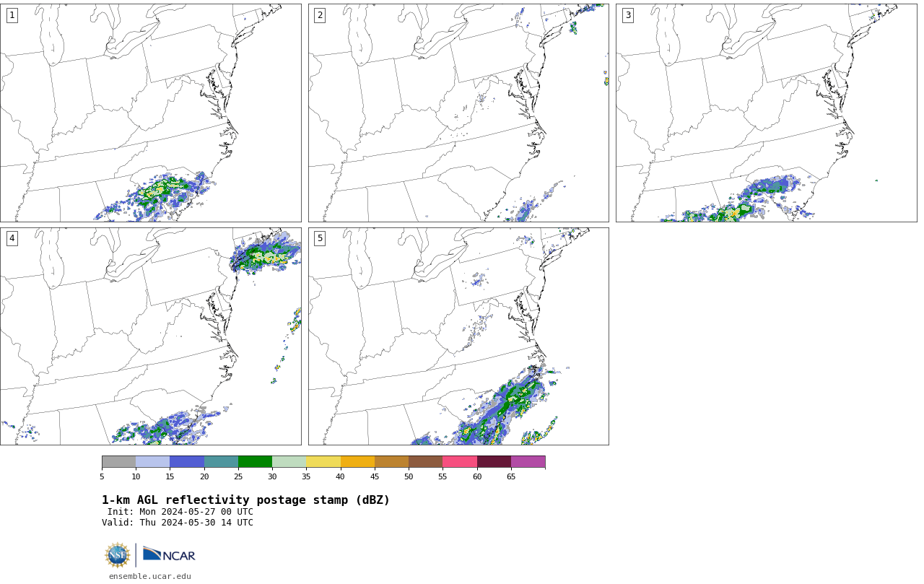The height and width of the screenshot is (584, 924).
Task: Open ensemble member 3 reflectivity map
Action: click(766, 113)
